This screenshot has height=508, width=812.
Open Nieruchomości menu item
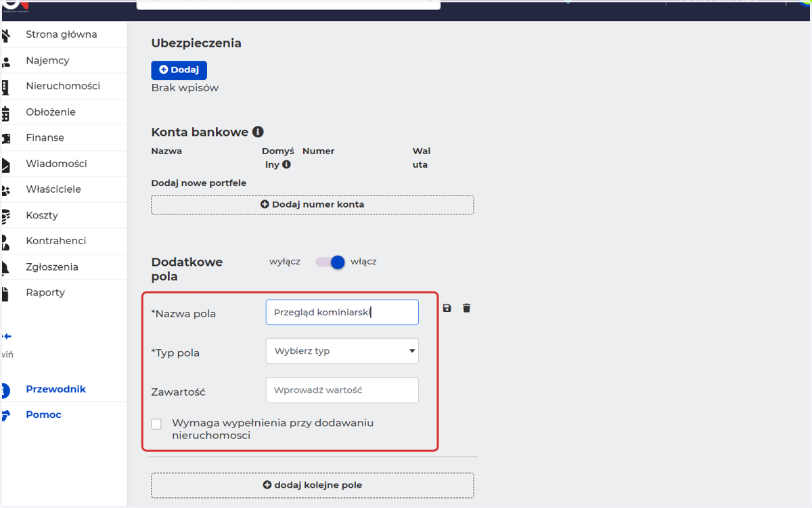63,86
